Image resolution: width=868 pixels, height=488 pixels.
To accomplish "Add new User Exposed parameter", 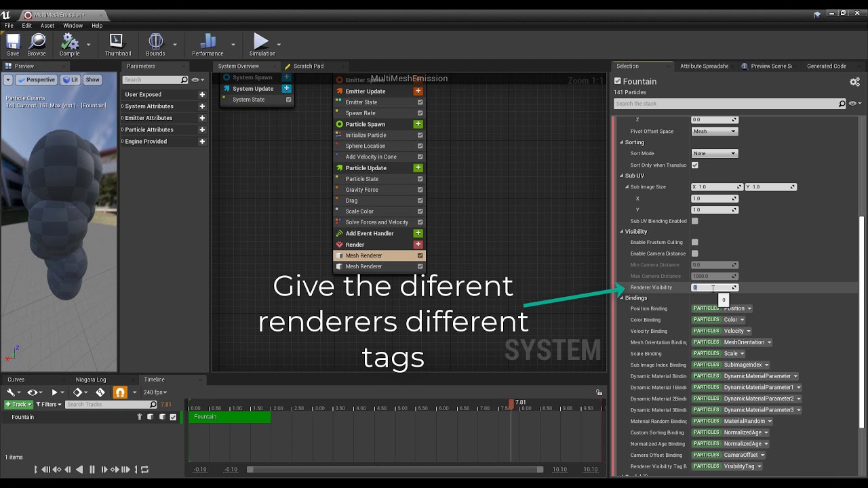I will (202, 95).
